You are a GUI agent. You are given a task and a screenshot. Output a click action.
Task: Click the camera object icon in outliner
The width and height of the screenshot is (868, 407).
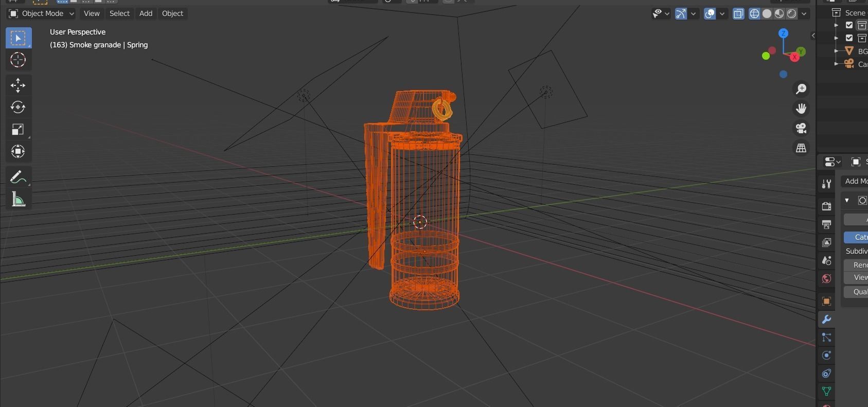849,64
